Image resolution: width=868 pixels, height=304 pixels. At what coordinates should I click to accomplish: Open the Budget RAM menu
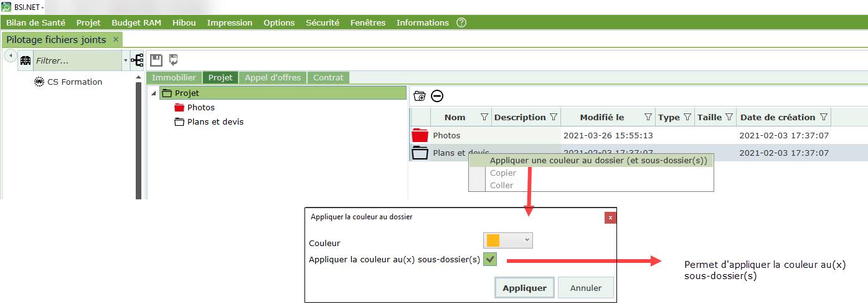click(136, 22)
